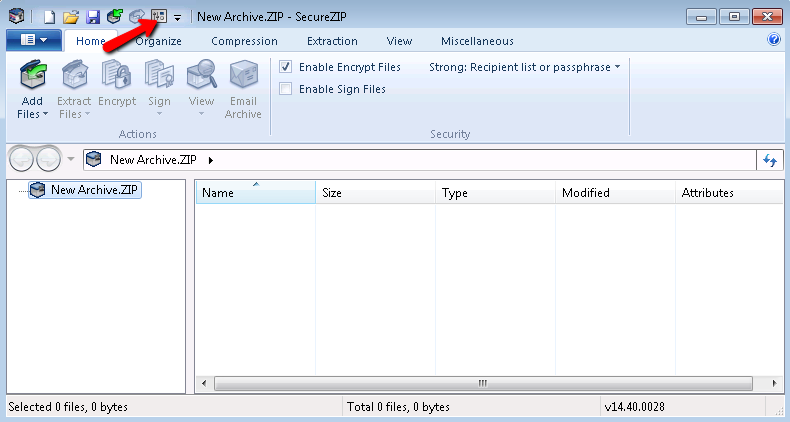Image resolution: width=790 pixels, height=422 pixels.
Task: Click the options icon the red arrow points to
Action: click(x=158, y=17)
